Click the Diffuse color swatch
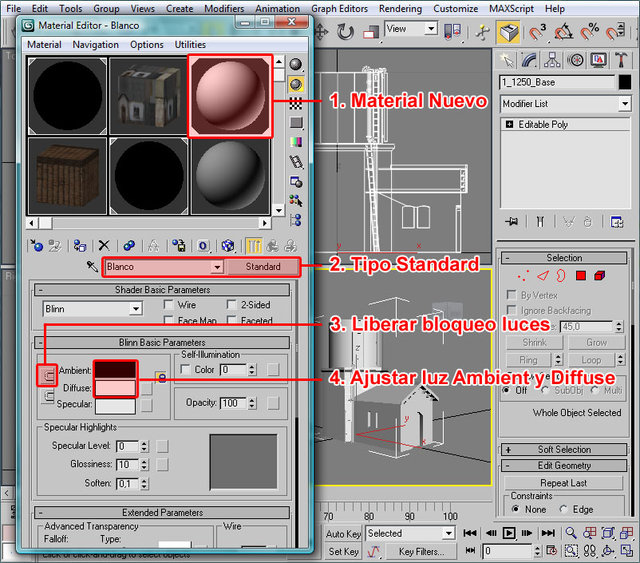 coord(114,388)
